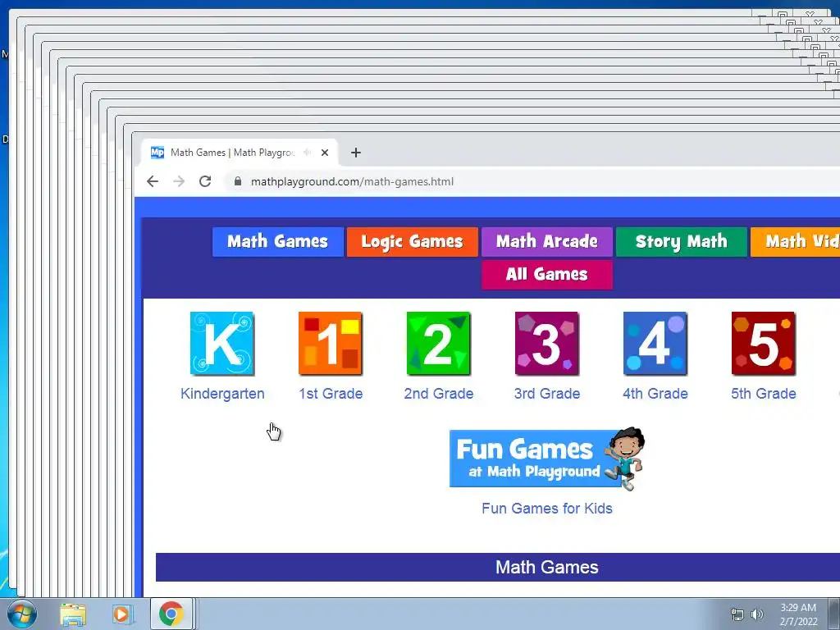Open a new tab with the plus button
This screenshot has width=840, height=630.
(356, 153)
